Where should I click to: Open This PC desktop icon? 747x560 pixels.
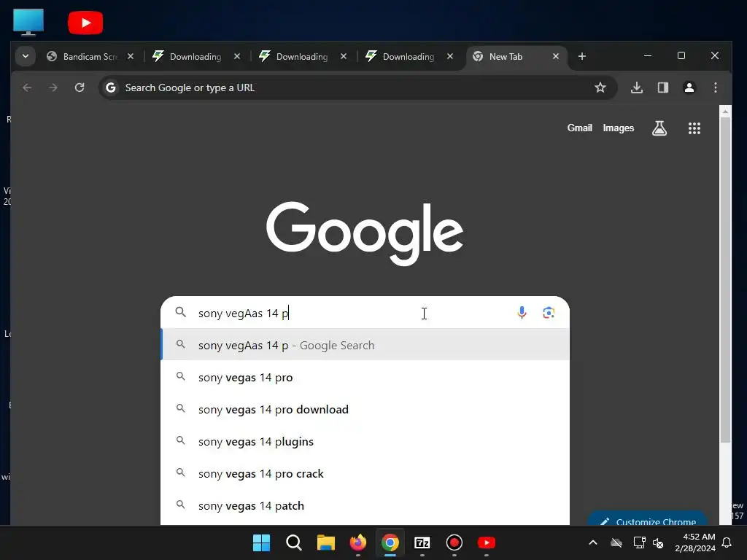[x=28, y=23]
